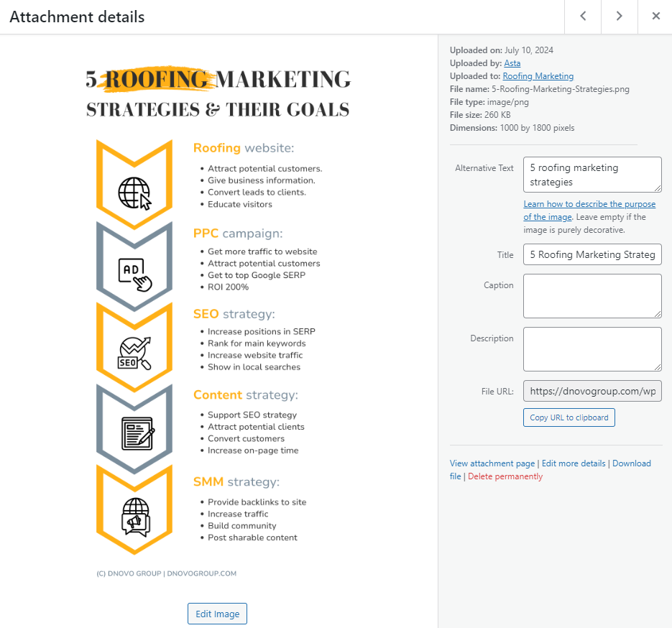Click View attachment page link
This screenshot has height=628, width=672.
pos(492,463)
